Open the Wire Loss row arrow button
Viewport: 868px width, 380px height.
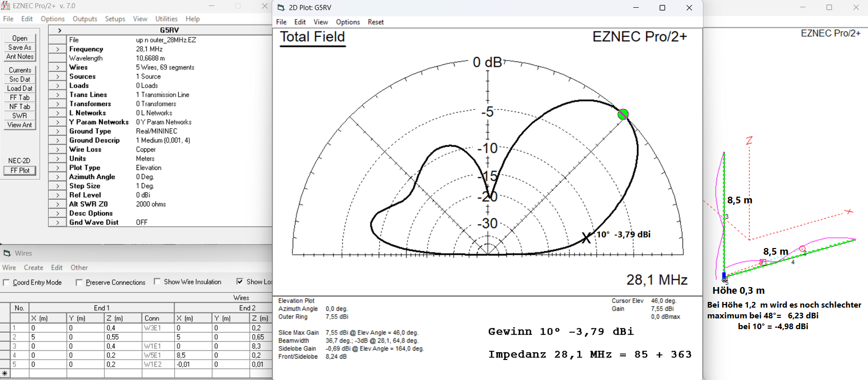(x=58, y=149)
